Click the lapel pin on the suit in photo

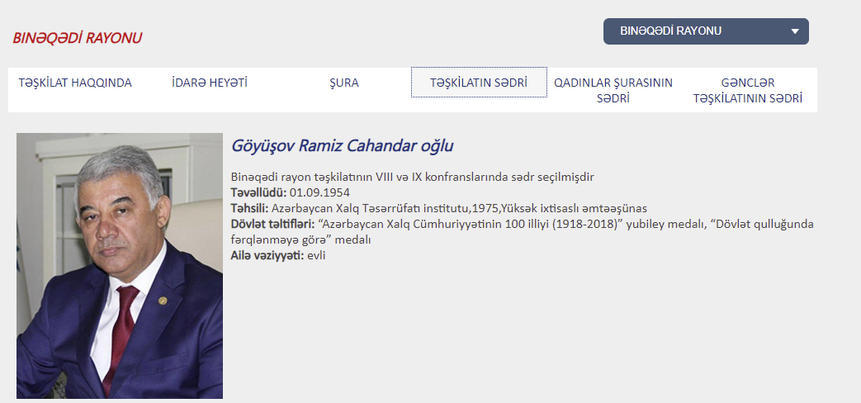[x=163, y=300]
